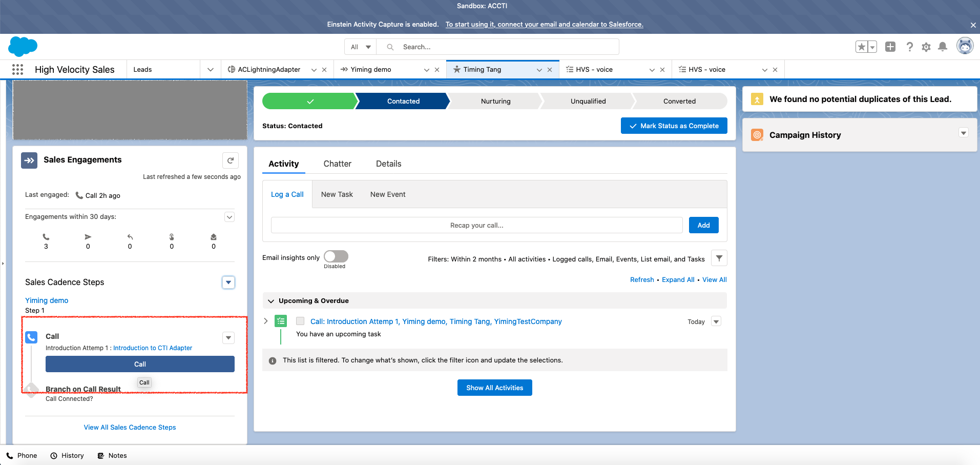Open the Favorites star icon
Viewport: 980px width, 465px height.
[862, 47]
